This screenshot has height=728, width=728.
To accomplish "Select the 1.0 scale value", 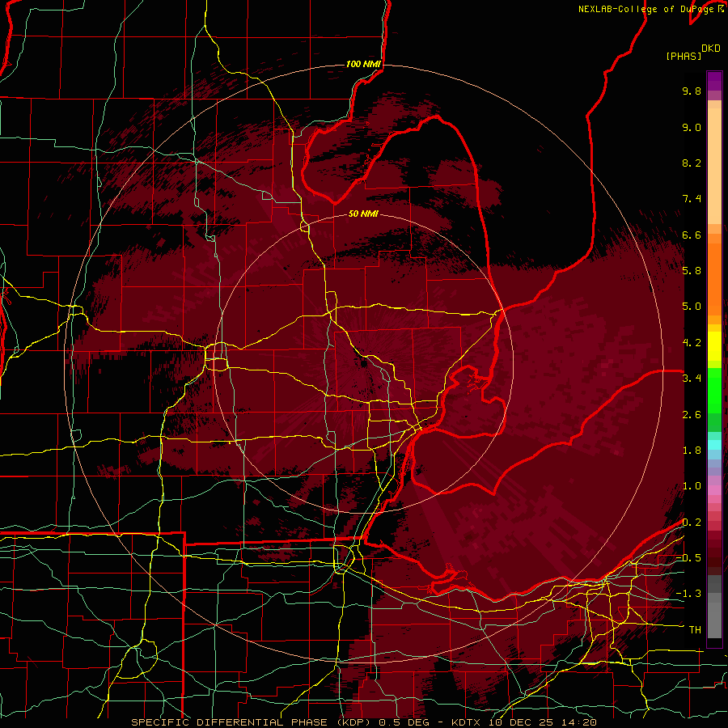I will point(692,486).
